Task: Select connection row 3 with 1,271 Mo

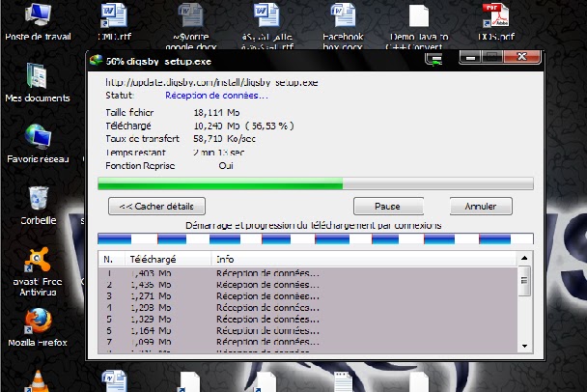Action: (307, 296)
